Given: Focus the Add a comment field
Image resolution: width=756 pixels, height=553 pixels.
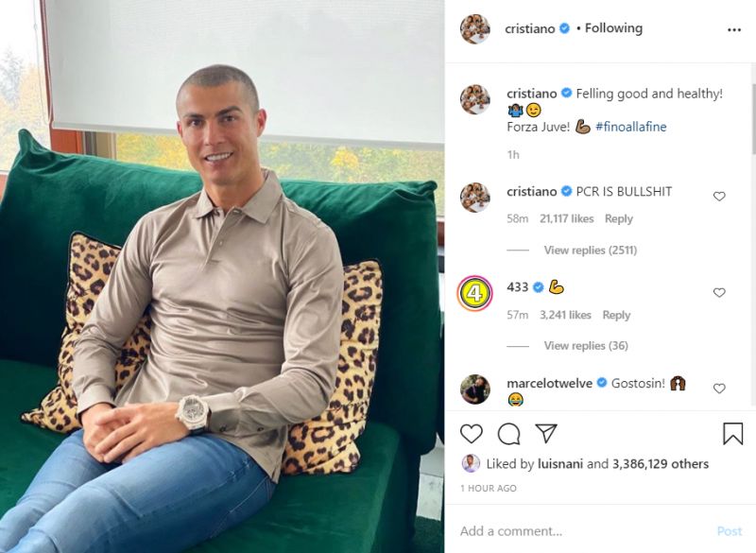Looking at the screenshot, I should point(578,531).
